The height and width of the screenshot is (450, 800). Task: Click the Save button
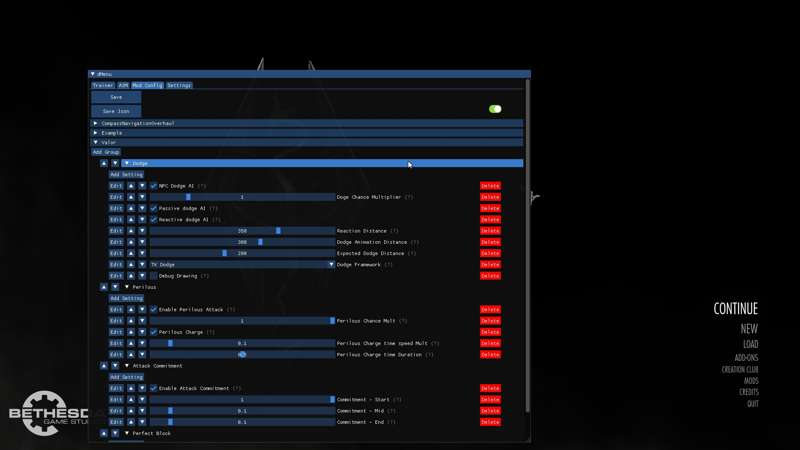click(x=116, y=97)
